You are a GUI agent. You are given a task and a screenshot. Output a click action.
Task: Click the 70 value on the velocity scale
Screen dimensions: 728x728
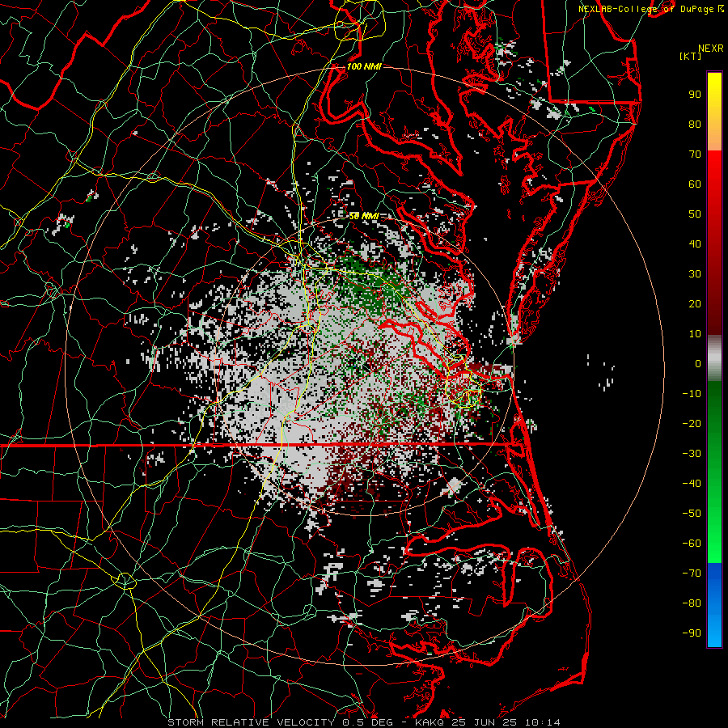click(695, 154)
